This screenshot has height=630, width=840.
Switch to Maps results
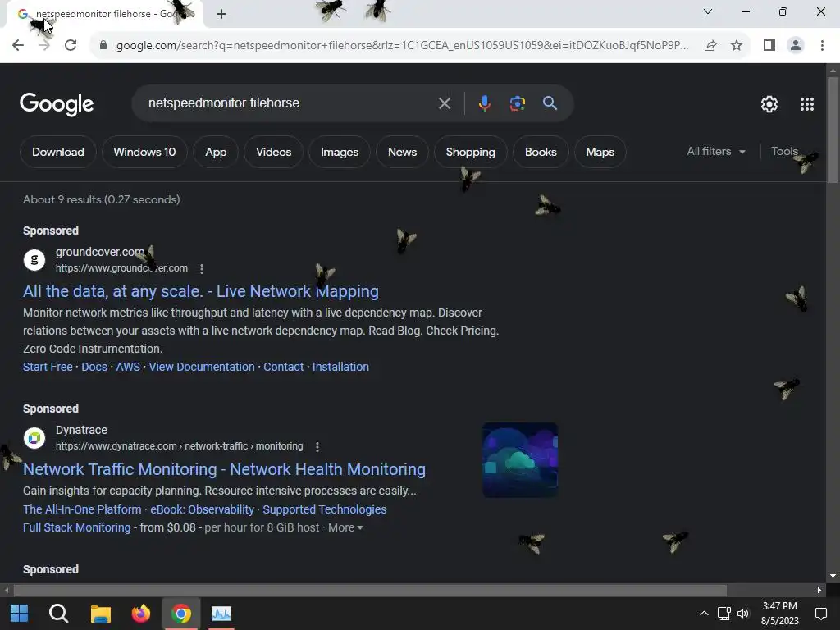pyautogui.click(x=600, y=152)
